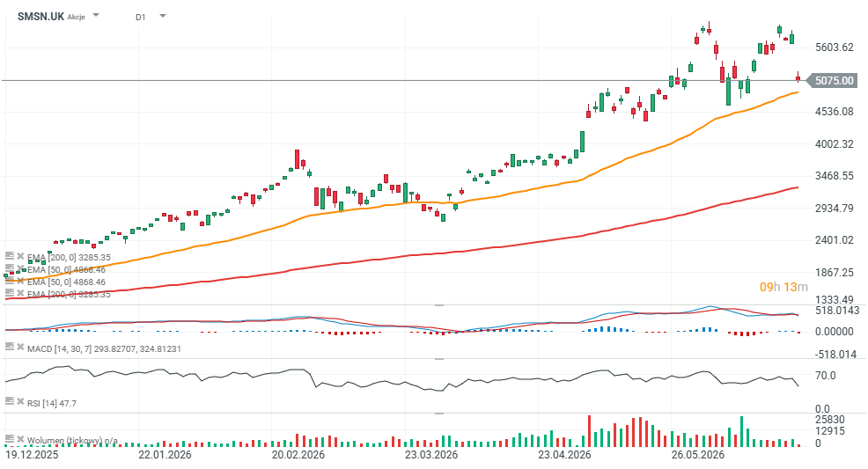Click the SMSN.UK instrument name
Image resolution: width=868 pixels, height=469 pixels.
[40, 17]
